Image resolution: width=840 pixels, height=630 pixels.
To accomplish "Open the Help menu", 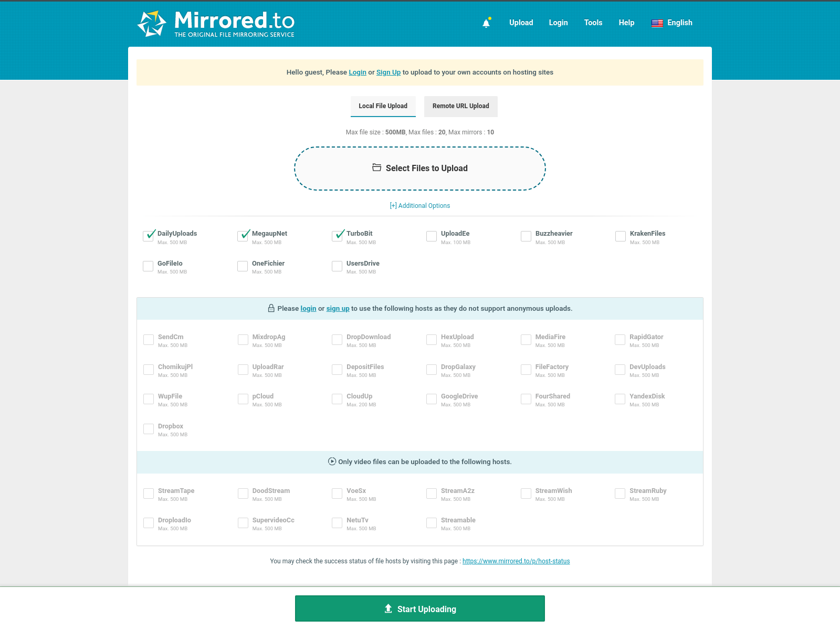I will click(626, 23).
